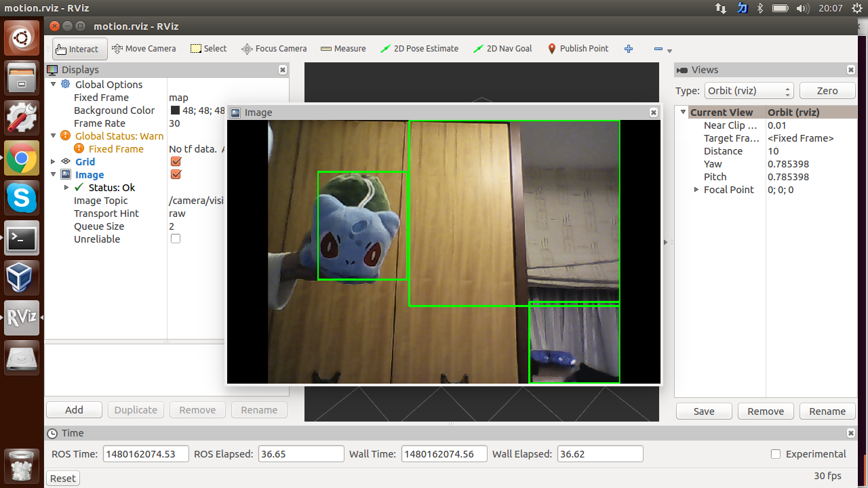Launch System Settings wrench icon in dock
Image resolution: width=868 pixels, height=488 pixels.
(22, 118)
